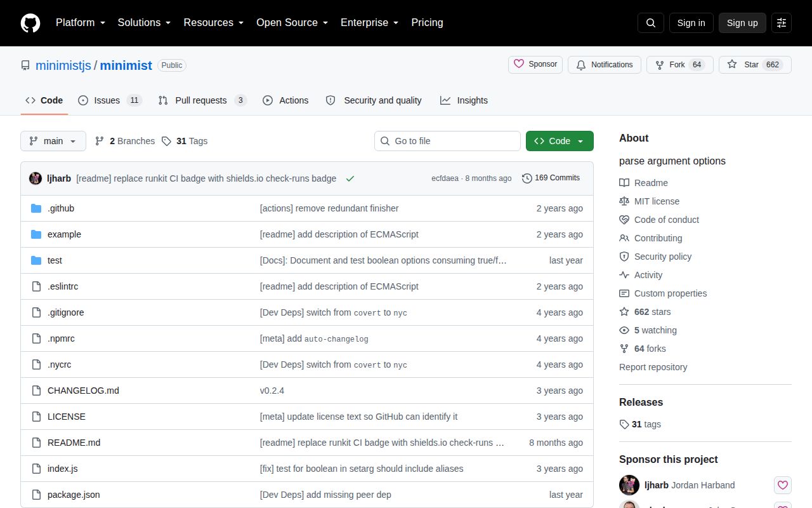Viewport: 812px width, 508px height.
Task: Open the minimistjs organization link
Action: coord(63,65)
